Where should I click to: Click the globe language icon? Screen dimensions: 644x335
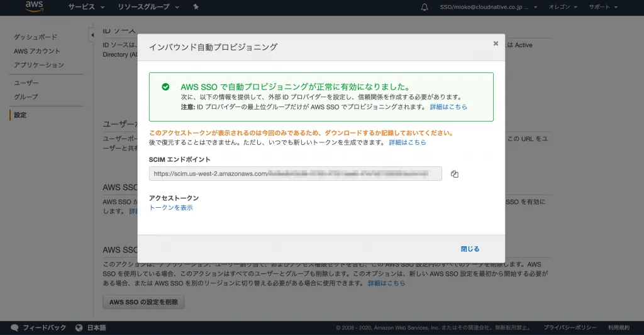pos(79,327)
